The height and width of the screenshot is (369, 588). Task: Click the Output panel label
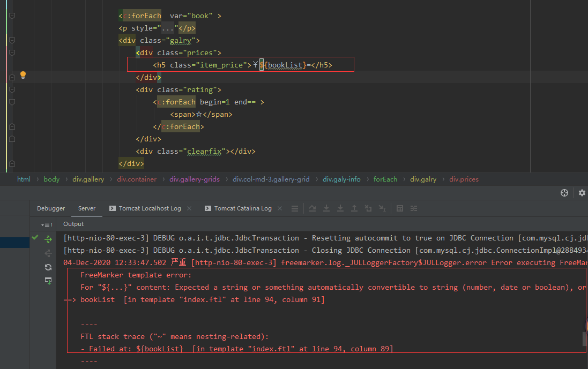[73, 224]
